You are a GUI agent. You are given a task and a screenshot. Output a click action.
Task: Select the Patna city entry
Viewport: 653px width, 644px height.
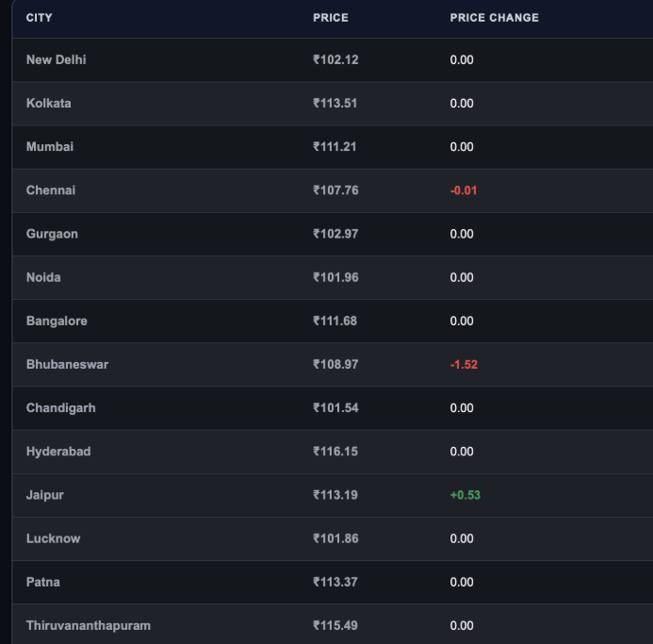[x=43, y=583]
